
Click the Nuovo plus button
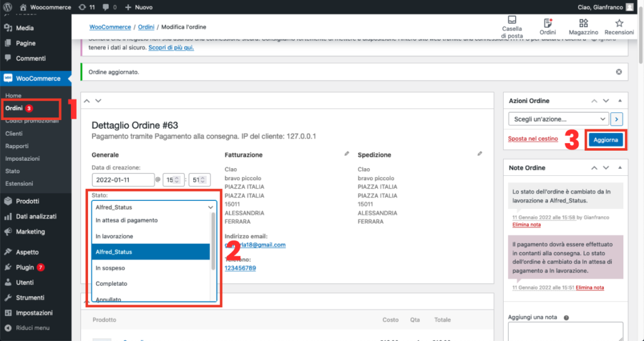click(139, 7)
